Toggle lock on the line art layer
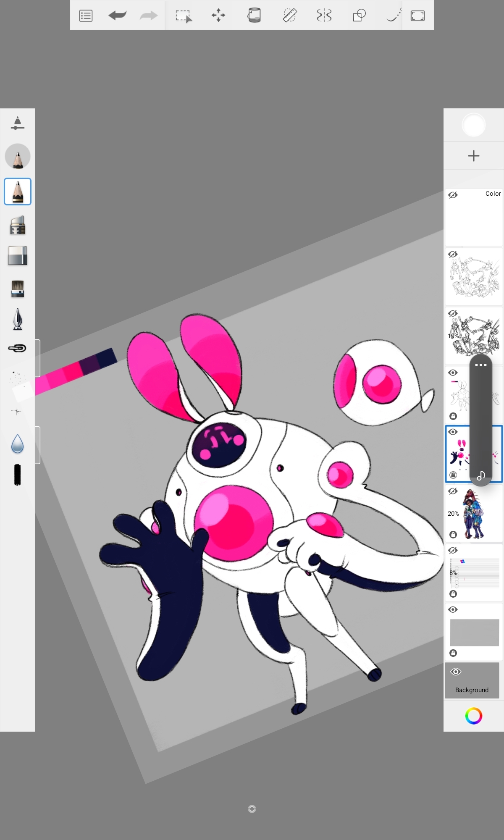Image resolution: width=504 pixels, height=840 pixels. click(453, 416)
